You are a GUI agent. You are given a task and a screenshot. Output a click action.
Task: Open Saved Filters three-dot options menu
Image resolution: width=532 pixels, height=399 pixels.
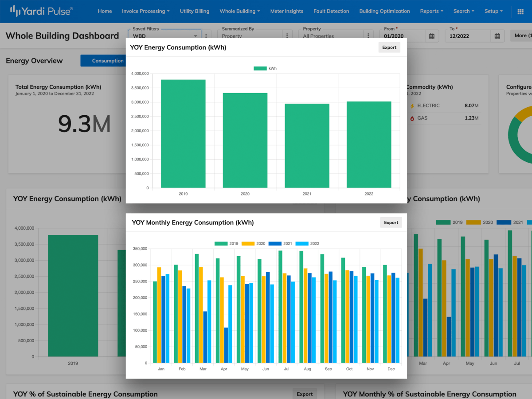[206, 36]
